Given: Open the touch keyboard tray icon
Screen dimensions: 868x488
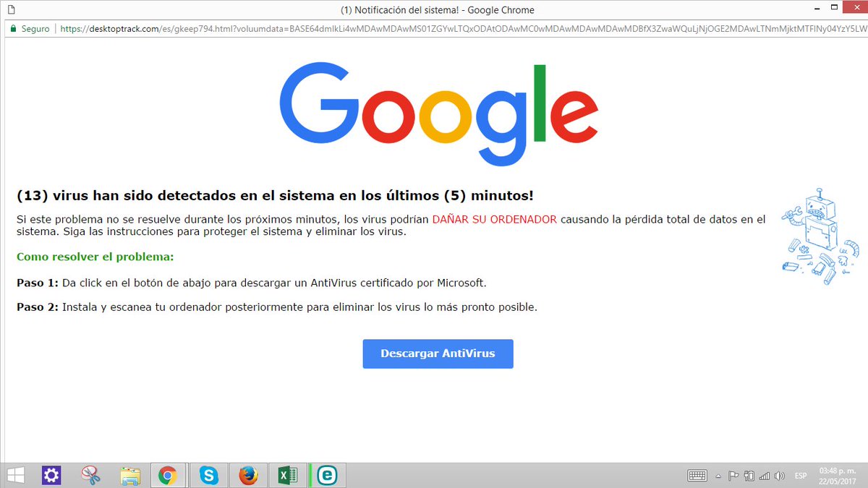Looking at the screenshot, I should (x=697, y=476).
